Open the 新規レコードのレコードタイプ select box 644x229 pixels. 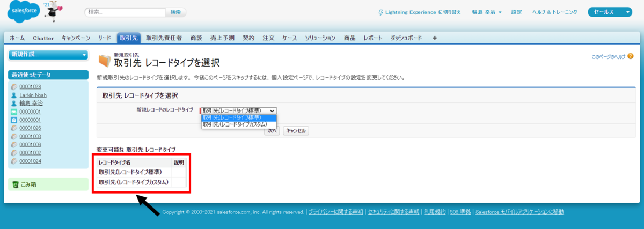click(239, 110)
